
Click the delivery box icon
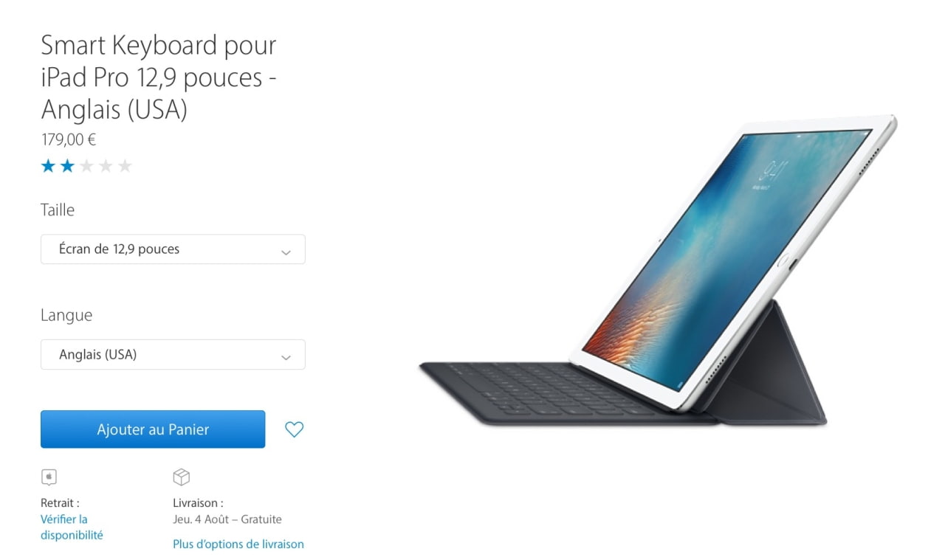pos(181,477)
